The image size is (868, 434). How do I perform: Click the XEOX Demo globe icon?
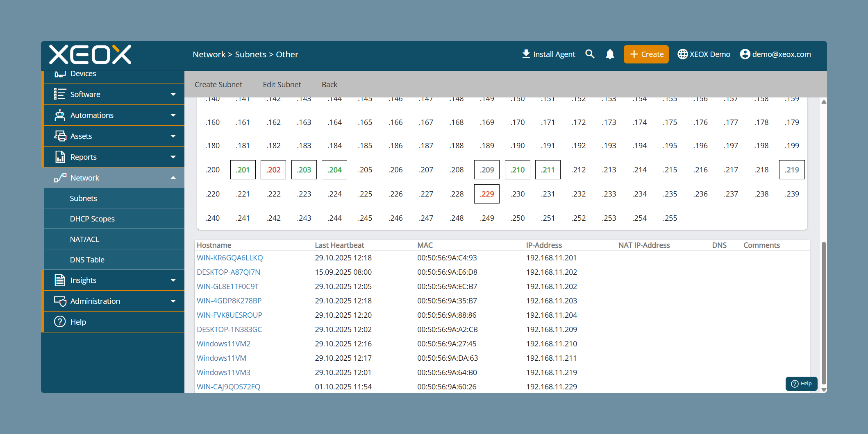pyautogui.click(x=682, y=54)
